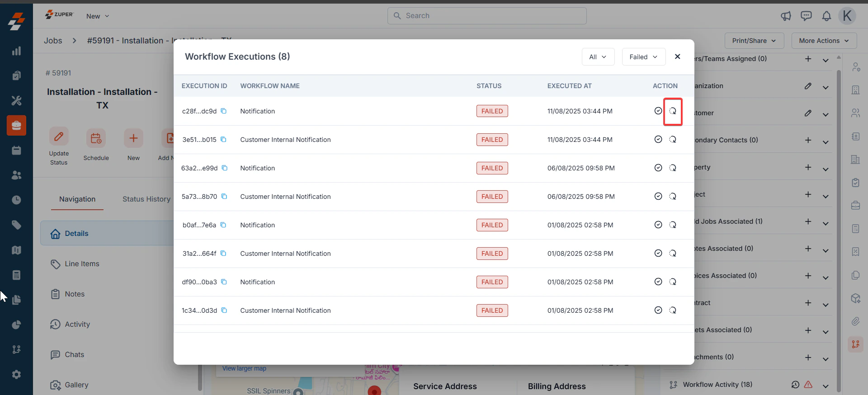Sort by the EXECUTED AT column header
Viewport: 868px width, 395px height.
point(569,86)
